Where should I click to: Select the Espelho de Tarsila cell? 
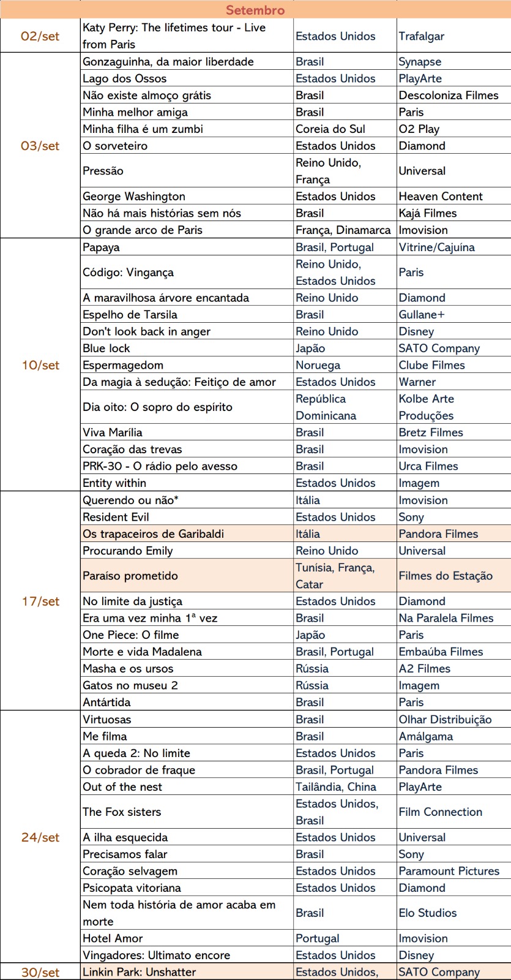[x=187, y=315]
